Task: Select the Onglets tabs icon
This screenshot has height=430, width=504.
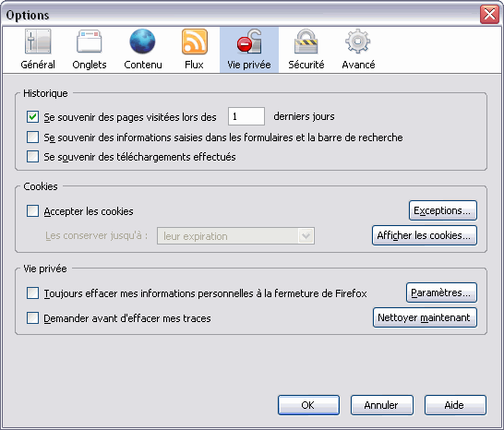Action: tap(89, 42)
